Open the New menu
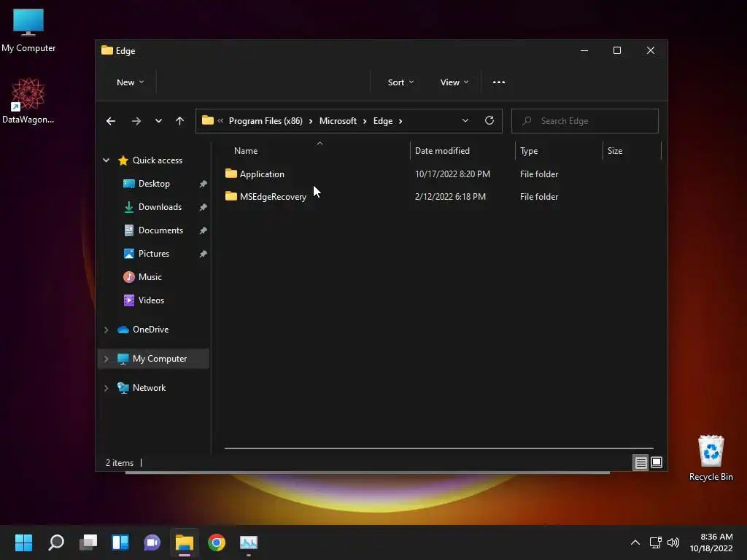The height and width of the screenshot is (560, 747). [x=130, y=82]
